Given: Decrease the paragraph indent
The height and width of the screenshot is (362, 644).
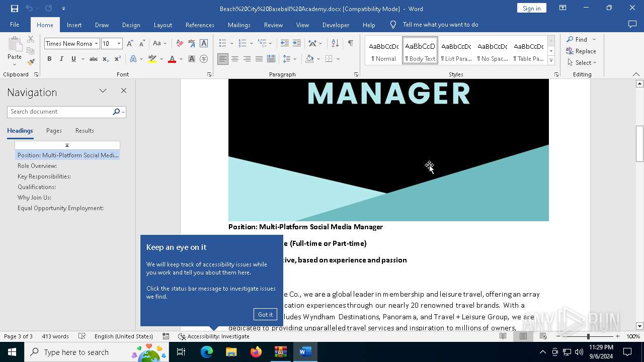Looking at the screenshot, I should [285, 44].
